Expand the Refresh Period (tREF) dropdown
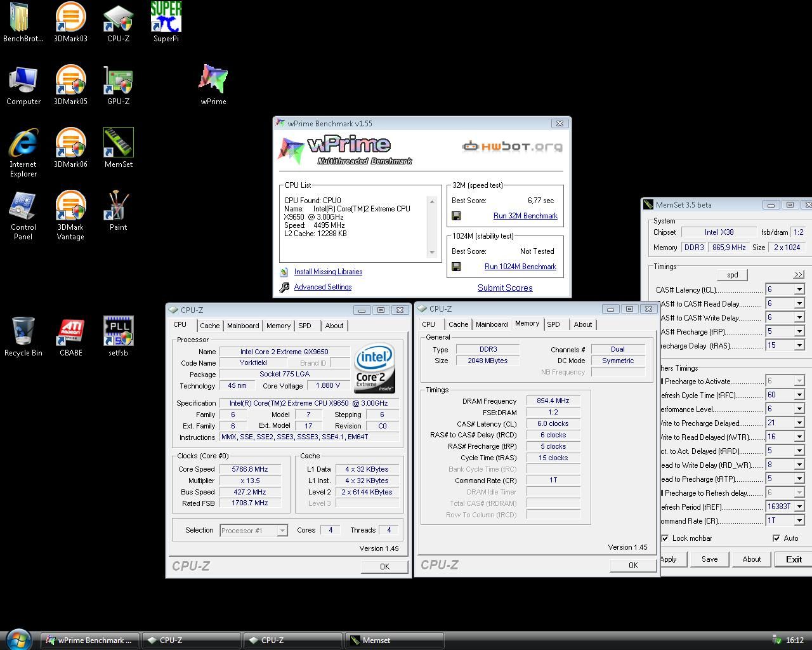 [x=799, y=507]
